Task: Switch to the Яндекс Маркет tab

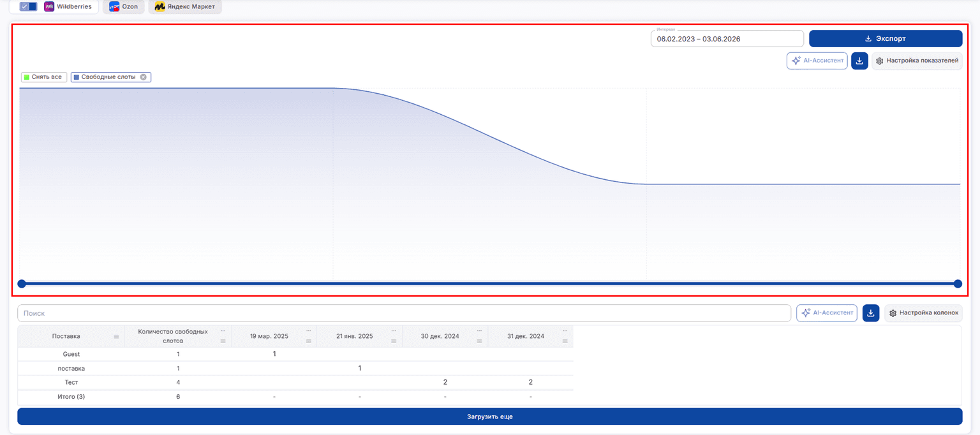Action: click(185, 6)
